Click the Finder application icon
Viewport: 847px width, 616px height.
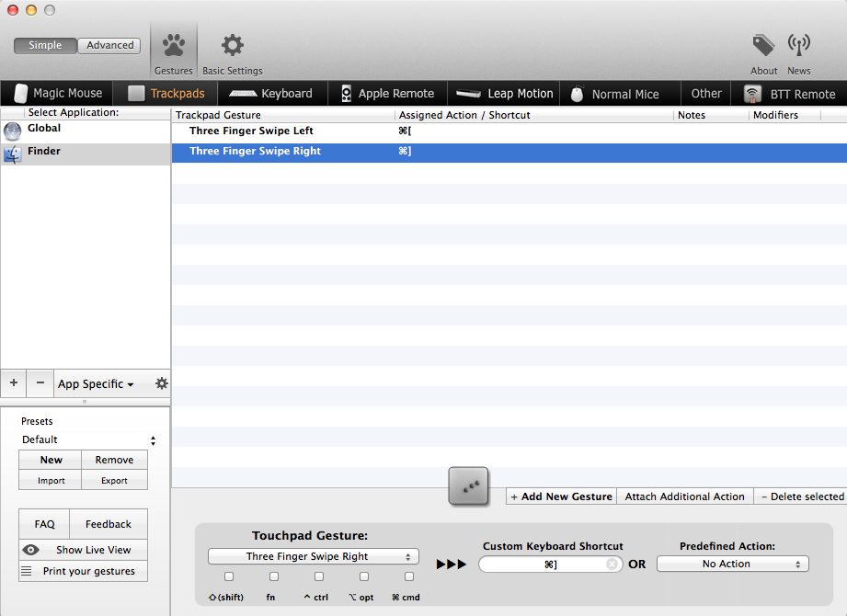tap(13, 154)
